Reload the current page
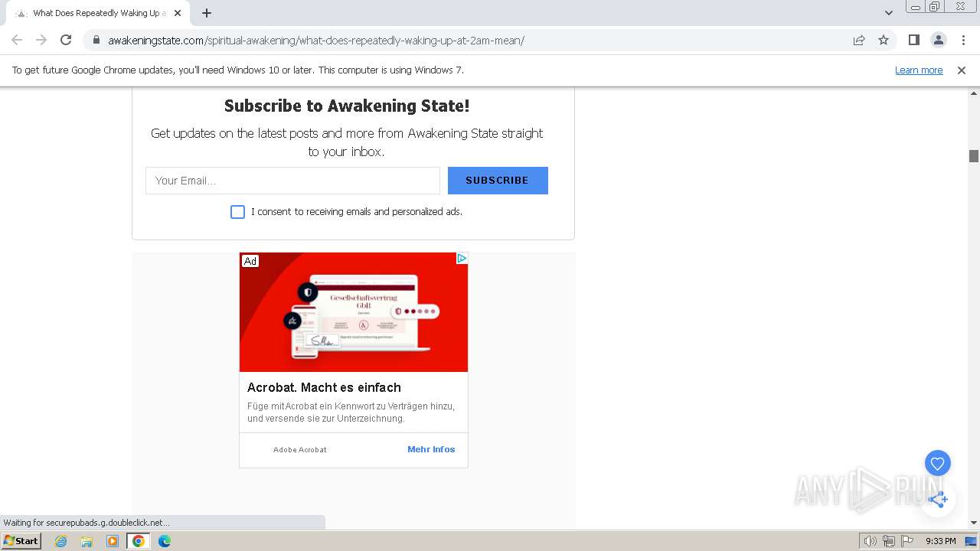 (x=66, y=40)
